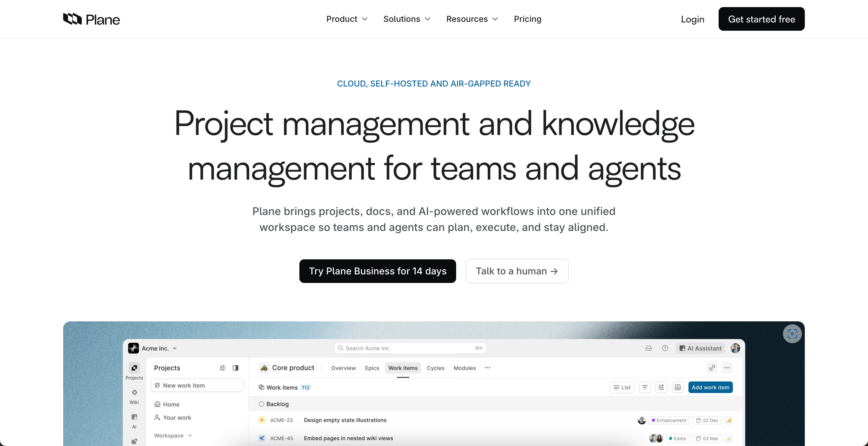The height and width of the screenshot is (446, 868).
Task: Open the inbox icon in app header
Action: 648,348
